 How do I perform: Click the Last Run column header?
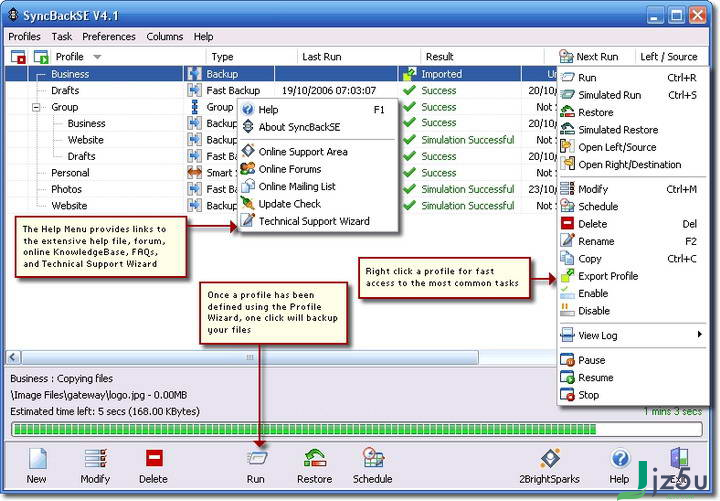tap(358, 56)
